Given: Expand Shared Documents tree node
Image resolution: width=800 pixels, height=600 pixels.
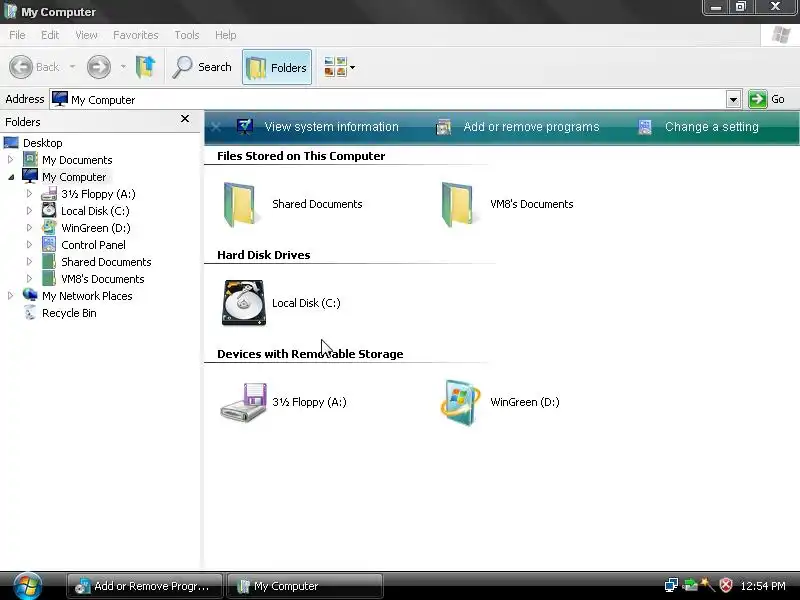Looking at the screenshot, I should [29, 262].
